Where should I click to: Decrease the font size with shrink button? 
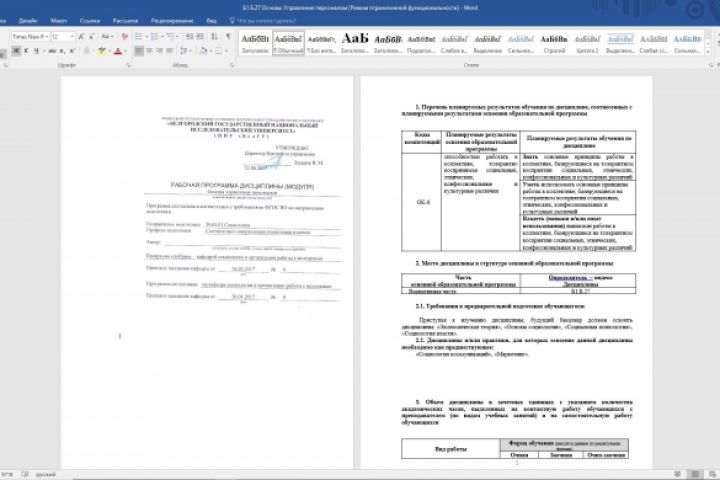[x=91, y=36]
